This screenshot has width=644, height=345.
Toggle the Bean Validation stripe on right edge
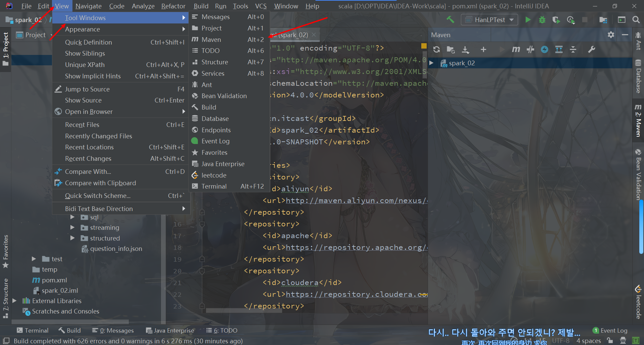[638, 174]
